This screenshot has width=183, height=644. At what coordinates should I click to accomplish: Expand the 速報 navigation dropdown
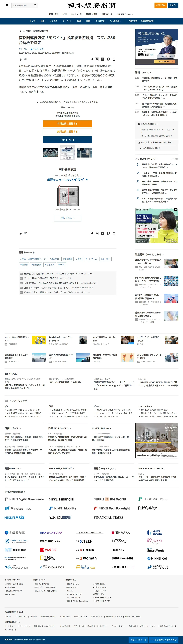point(43,21)
